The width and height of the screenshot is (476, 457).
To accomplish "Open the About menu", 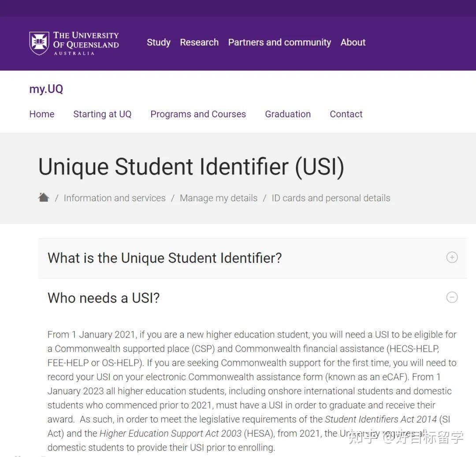I will pos(353,42).
